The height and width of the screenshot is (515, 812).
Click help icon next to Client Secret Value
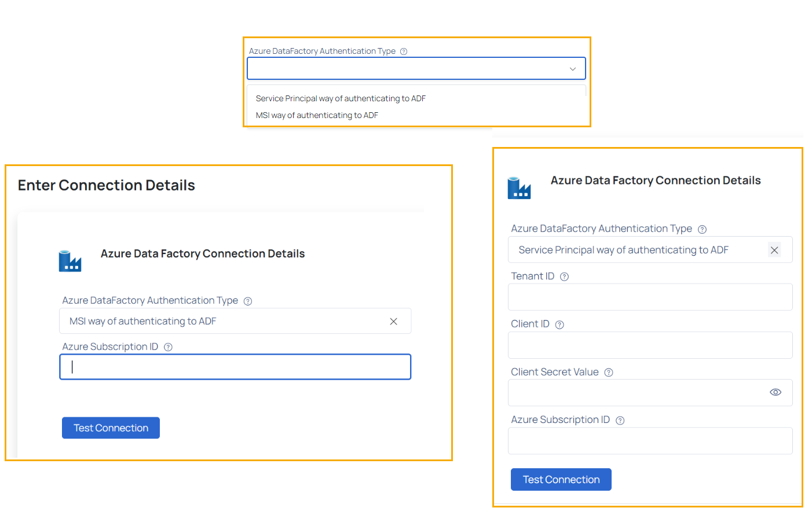pyautogui.click(x=609, y=373)
